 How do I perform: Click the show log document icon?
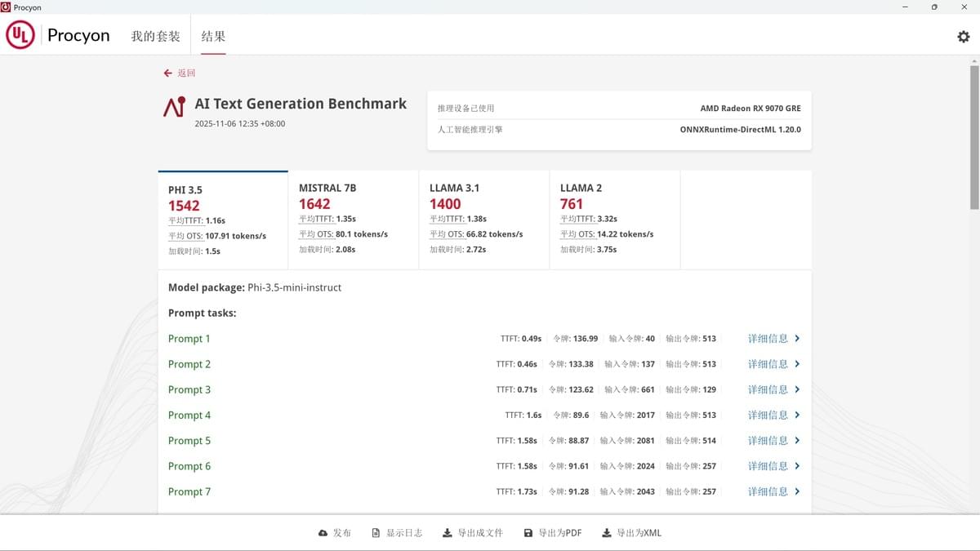[x=376, y=533]
